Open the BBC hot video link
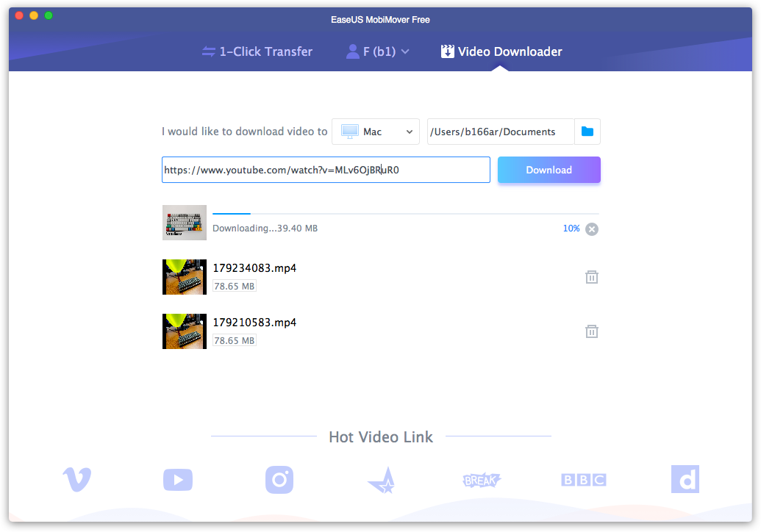Screen dimensions: 761x532 point(584,480)
